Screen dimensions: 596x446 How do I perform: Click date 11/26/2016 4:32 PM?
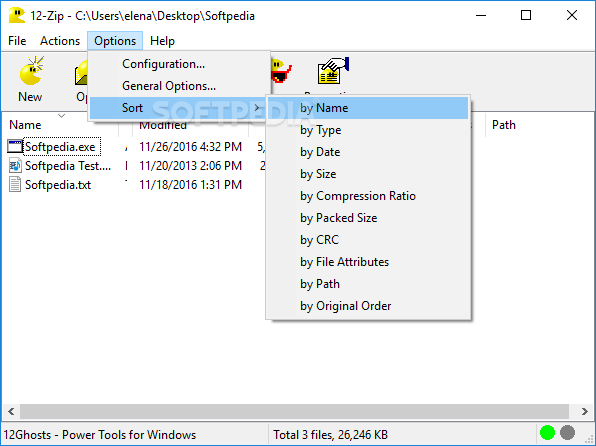190,147
